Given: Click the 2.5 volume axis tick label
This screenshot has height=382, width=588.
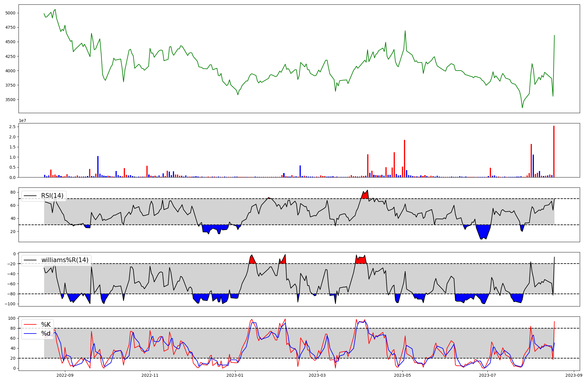Looking at the screenshot, I should pyautogui.click(x=13, y=127).
